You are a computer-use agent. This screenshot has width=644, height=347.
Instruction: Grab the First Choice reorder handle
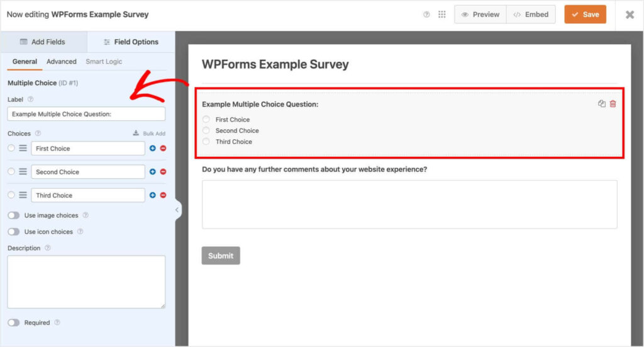click(23, 148)
